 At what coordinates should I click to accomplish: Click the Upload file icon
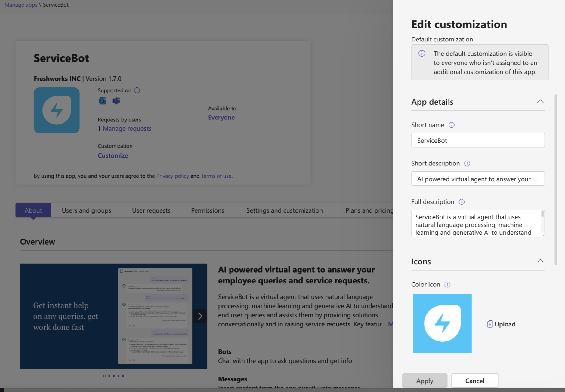point(490,324)
